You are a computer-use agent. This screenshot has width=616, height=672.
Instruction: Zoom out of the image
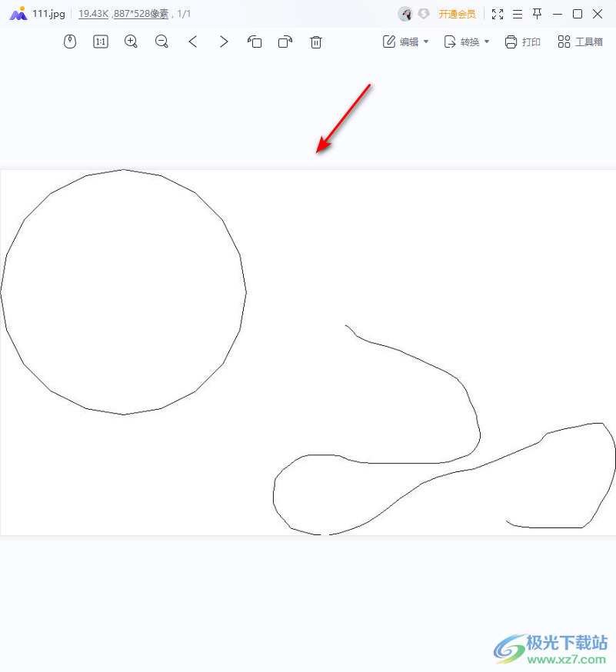161,42
